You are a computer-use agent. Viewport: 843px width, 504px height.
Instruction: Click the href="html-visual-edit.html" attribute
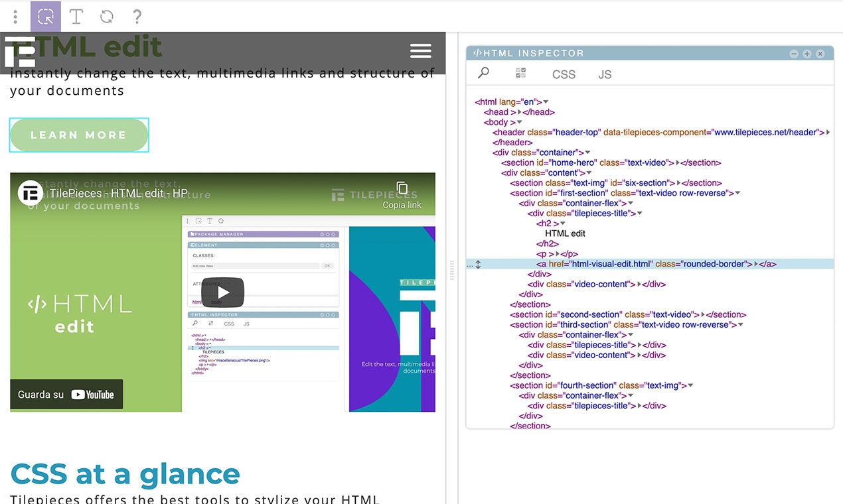(x=600, y=264)
